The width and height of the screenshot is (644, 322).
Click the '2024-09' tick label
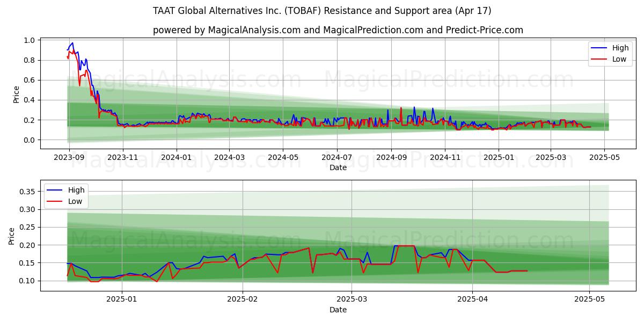tap(391, 157)
